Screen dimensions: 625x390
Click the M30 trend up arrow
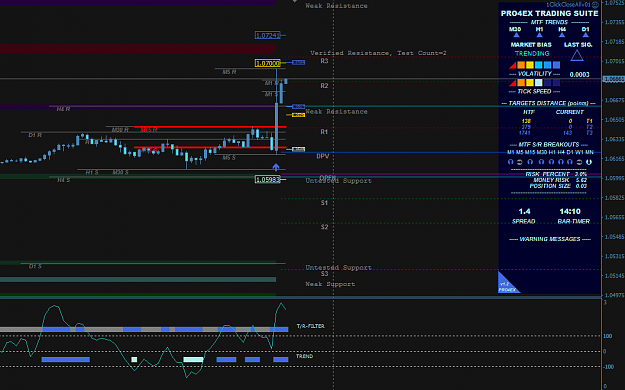click(x=516, y=35)
